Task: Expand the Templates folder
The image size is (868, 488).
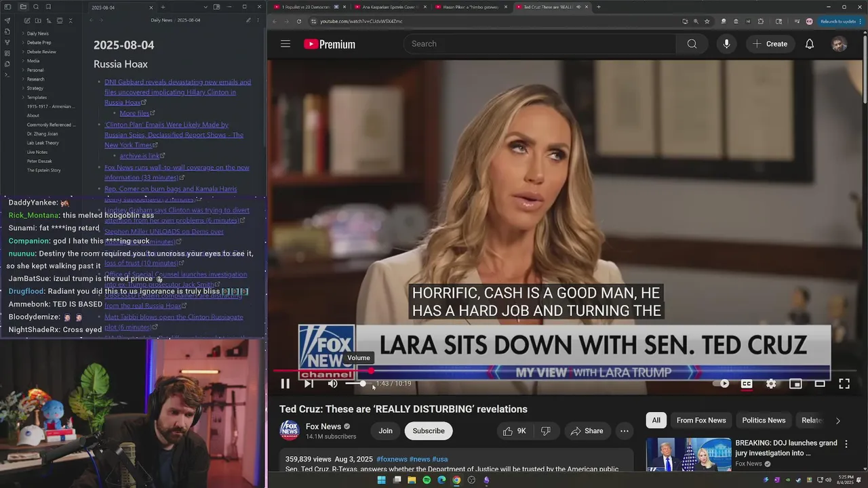Action: tap(37, 98)
